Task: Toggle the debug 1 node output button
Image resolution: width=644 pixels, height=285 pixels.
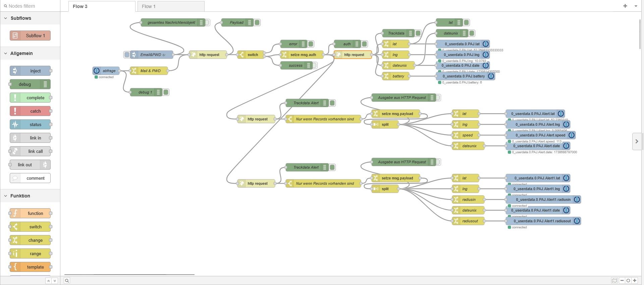Action: click(x=166, y=92)
